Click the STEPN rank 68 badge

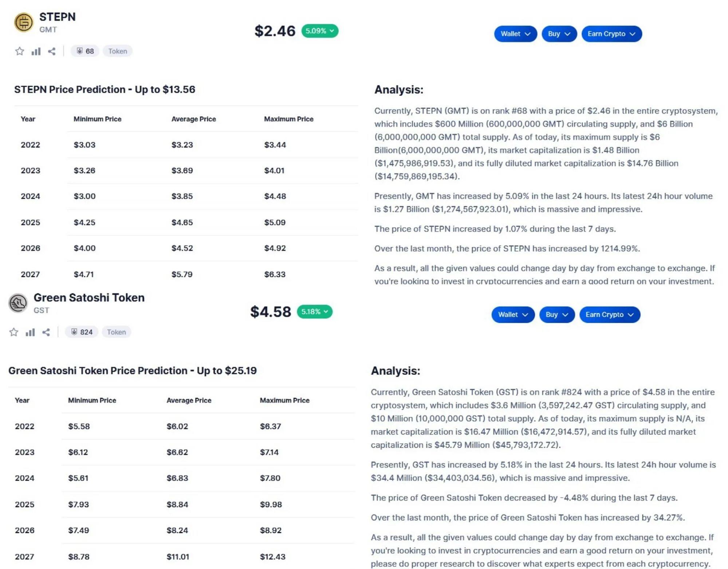[x=85, y=51]
